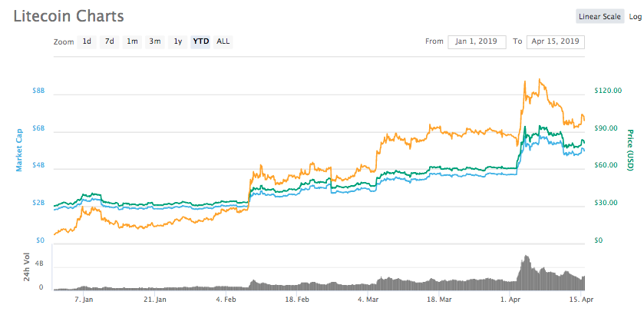
Task: Show ALL historical data
Action: (223, 41)
